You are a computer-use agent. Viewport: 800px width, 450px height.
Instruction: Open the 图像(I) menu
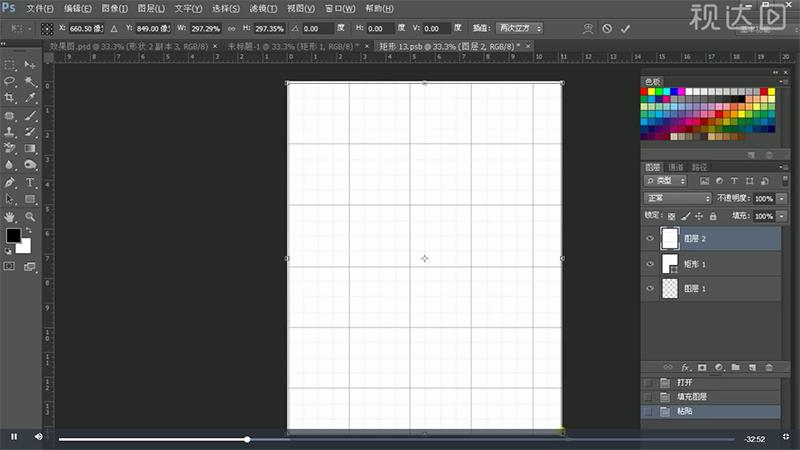click(110, 8)
